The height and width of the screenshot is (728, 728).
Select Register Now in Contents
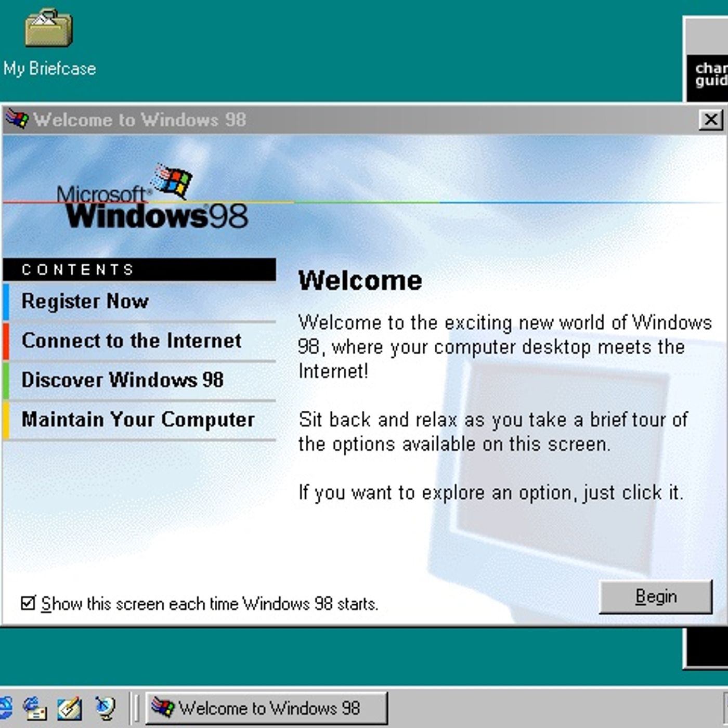coord(139,302)
